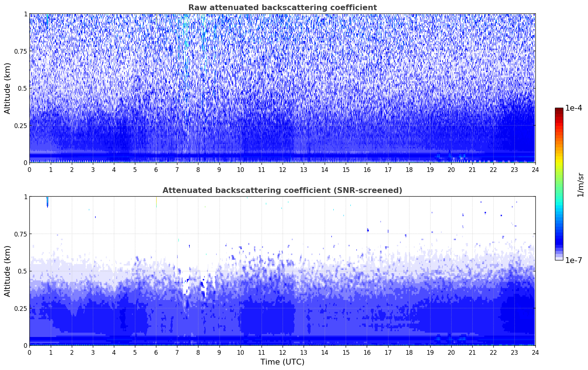Screen dimensions: 588x370
Task: Click the '0.75' altitude tick on top plot
Action: click(21, 52)
